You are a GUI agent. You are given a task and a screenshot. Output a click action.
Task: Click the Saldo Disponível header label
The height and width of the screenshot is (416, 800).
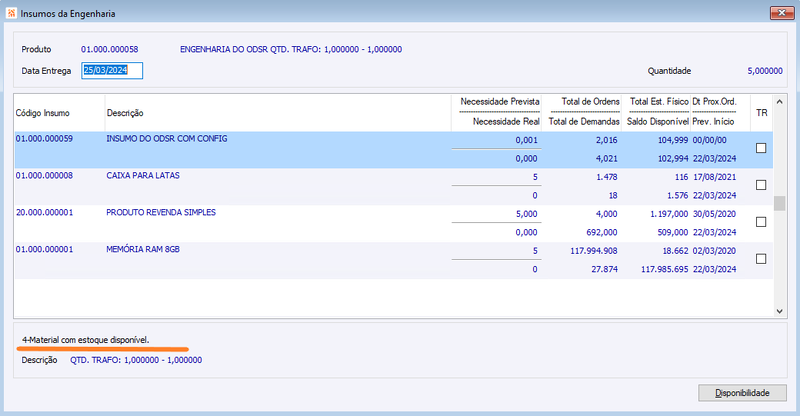coord(658,121)
